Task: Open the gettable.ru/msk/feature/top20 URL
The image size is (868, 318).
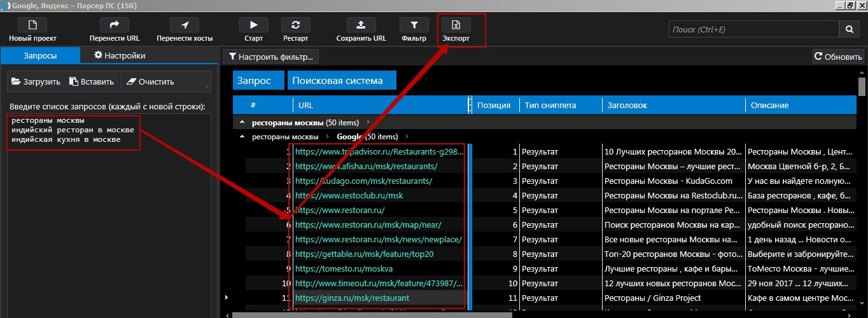Action: (x=365, y=254)
